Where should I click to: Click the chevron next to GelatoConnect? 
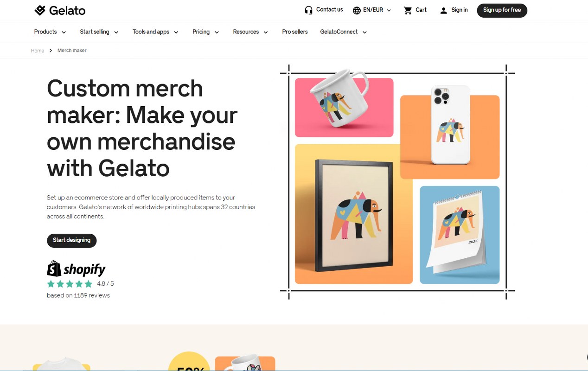(364, 32)
